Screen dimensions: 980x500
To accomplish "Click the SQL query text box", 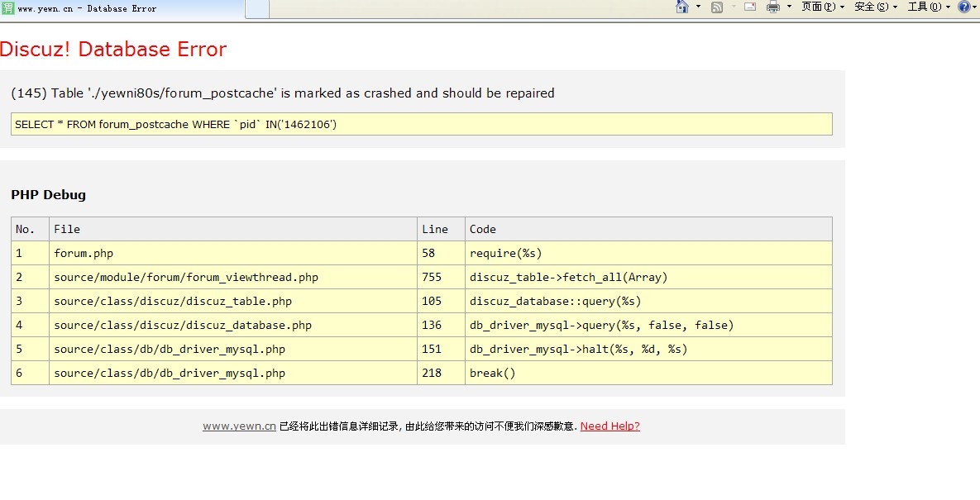I will click(x=421, y=124).
